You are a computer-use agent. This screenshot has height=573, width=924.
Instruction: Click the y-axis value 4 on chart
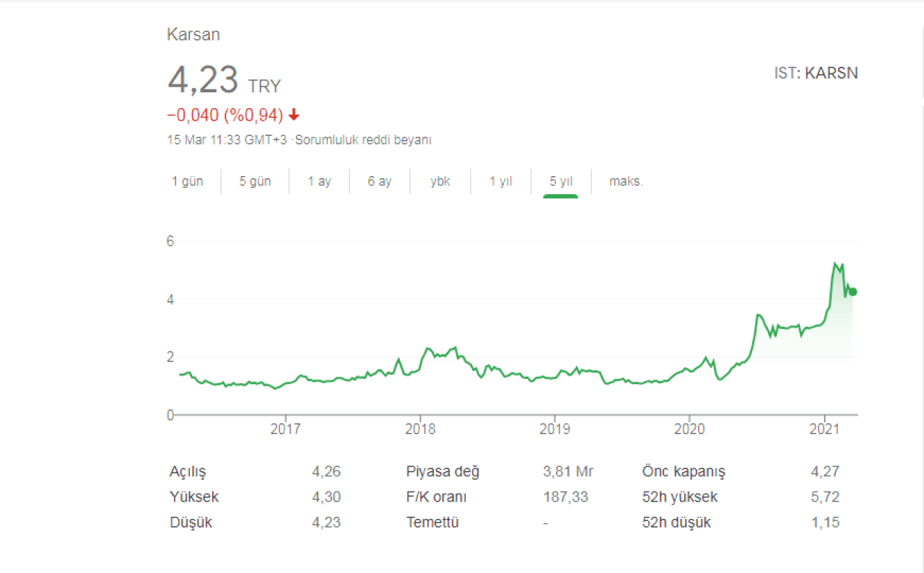171,299
